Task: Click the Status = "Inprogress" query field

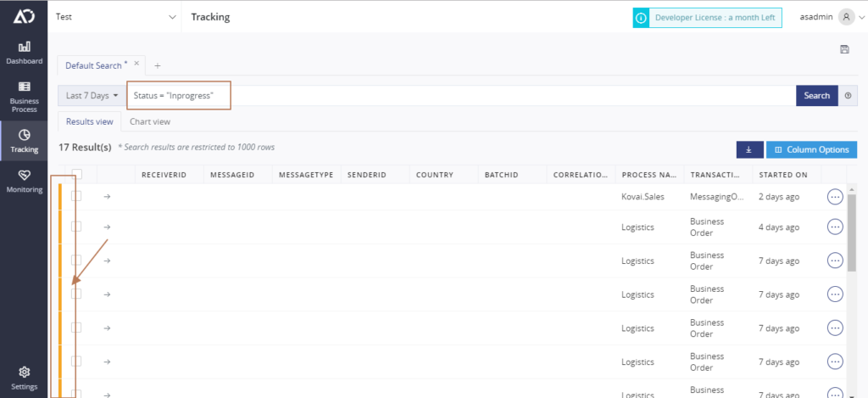Action: click(x=179, y=96)
